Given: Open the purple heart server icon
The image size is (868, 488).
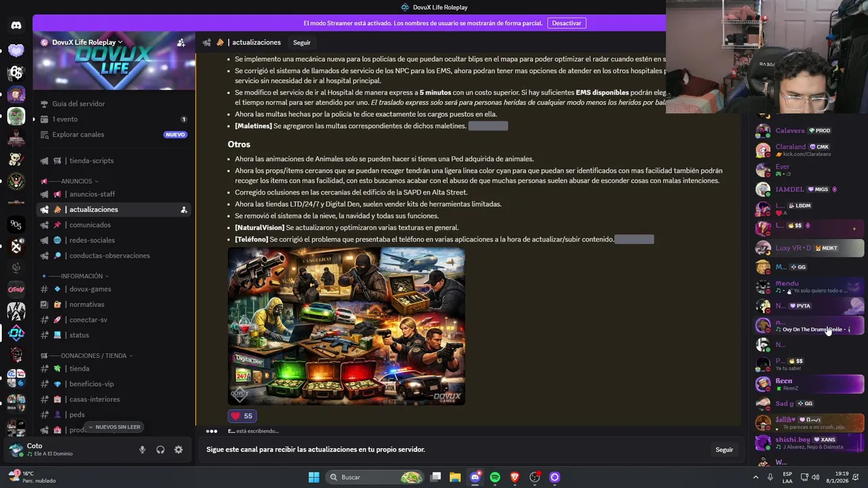Looking at the screenshot, I should 16,50.
